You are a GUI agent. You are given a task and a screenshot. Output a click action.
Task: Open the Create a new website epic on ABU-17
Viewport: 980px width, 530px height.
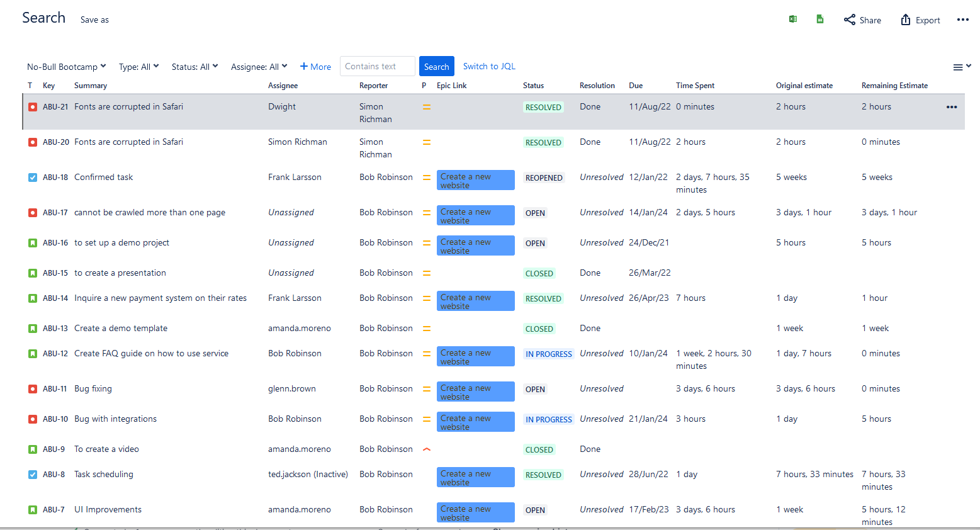475,215
